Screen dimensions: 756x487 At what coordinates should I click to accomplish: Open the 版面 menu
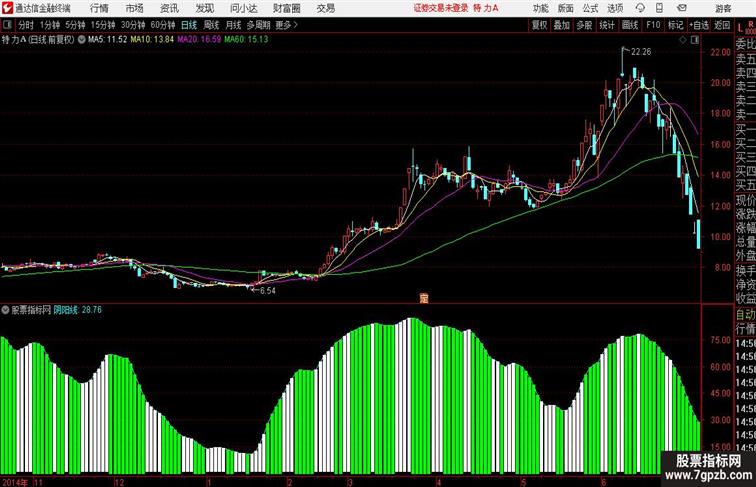tap(565, 8)
